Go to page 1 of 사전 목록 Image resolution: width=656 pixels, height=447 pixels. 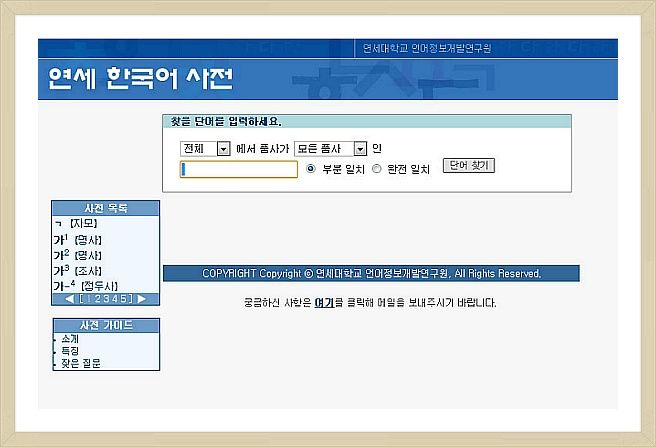pos(89,299)
